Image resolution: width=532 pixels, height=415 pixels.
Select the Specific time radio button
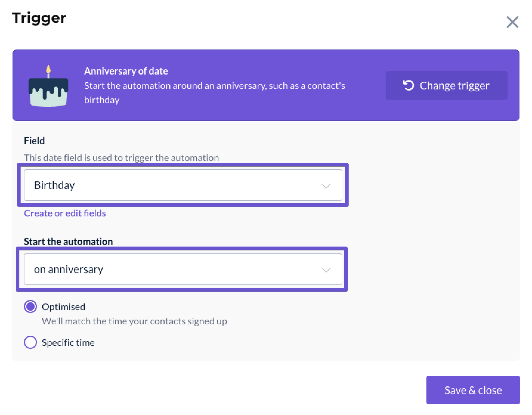(30, 342)
